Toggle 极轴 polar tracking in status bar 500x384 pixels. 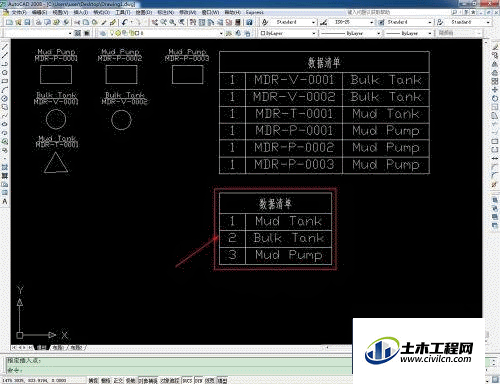coord(130,380)
